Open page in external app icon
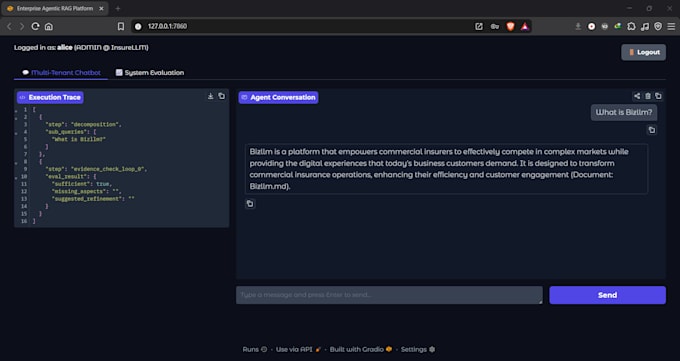 pyautogui.click(x=479, y=26)
